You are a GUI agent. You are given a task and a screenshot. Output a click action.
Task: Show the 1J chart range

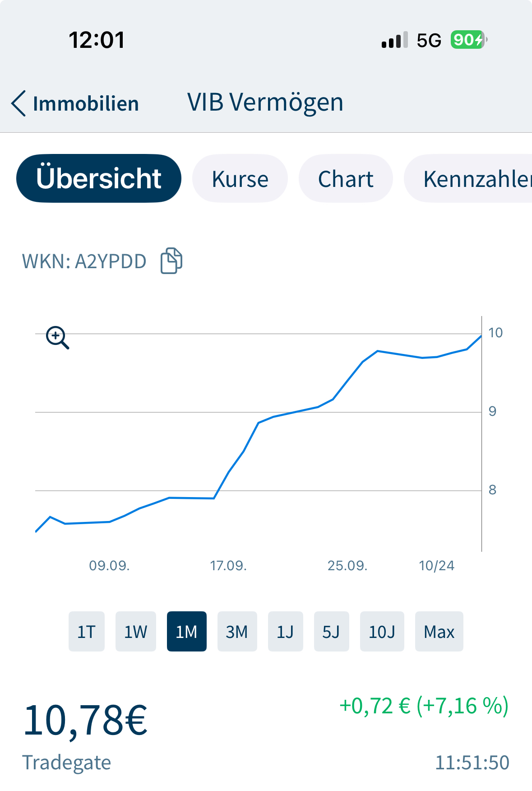(x=285, y=631)
